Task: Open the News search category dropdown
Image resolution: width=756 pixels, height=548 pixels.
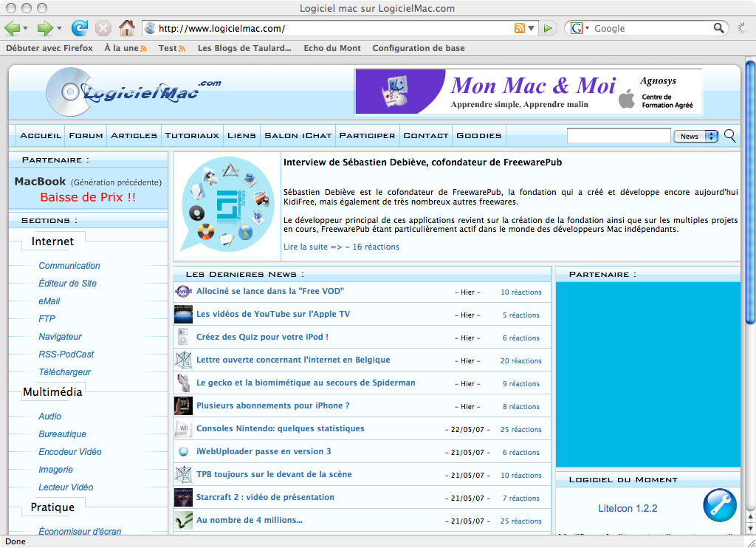Action: 695,136
